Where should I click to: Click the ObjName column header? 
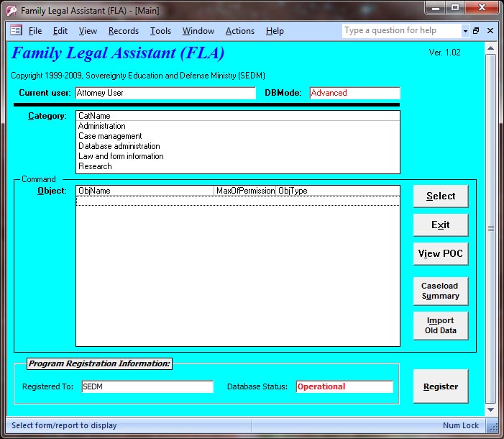click(145, 191)
